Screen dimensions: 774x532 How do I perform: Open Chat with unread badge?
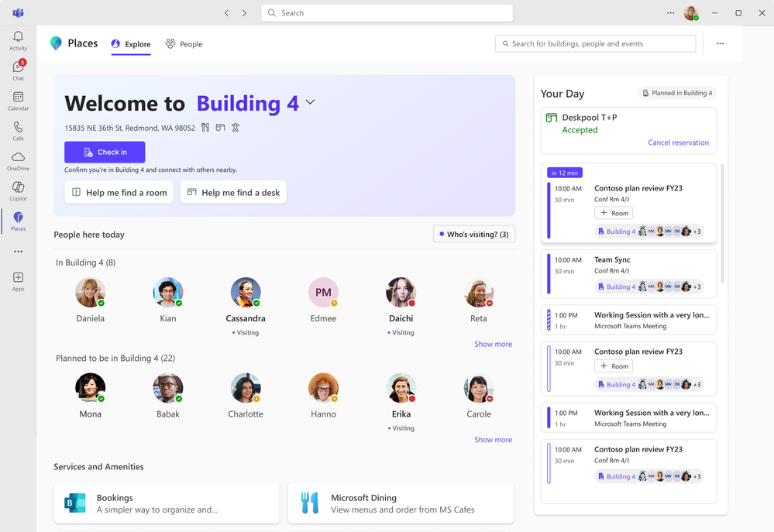click(18, 70)
